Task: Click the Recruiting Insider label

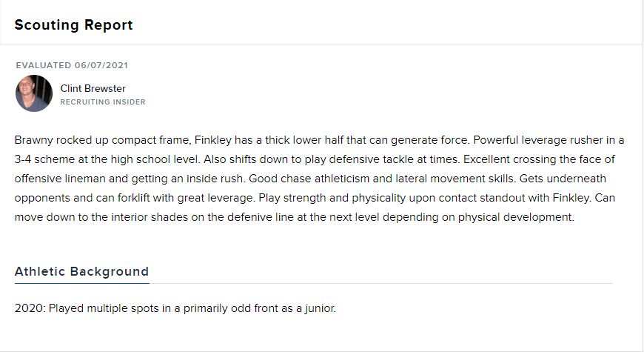Action: click(x=103, y=102)
